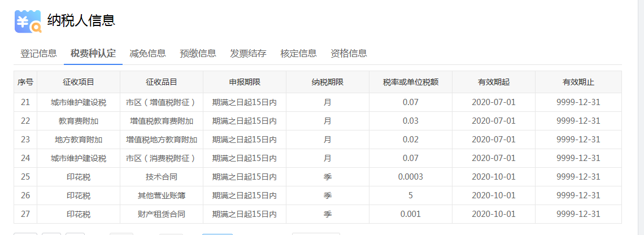Viewport: 644px width, 235px height.
Task: Switch to the 登记信息 tab
Action: point(38,54)
